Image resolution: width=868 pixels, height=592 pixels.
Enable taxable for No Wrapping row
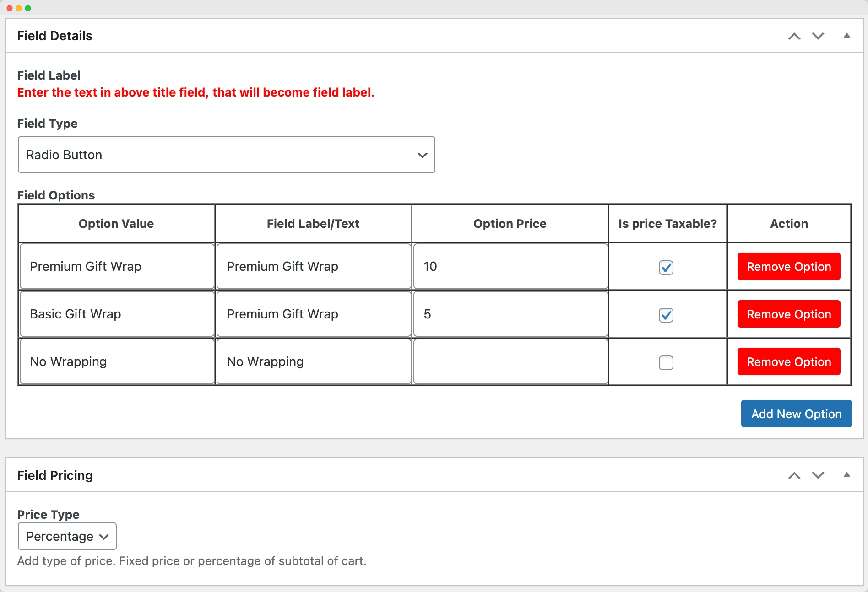(666, 363)
